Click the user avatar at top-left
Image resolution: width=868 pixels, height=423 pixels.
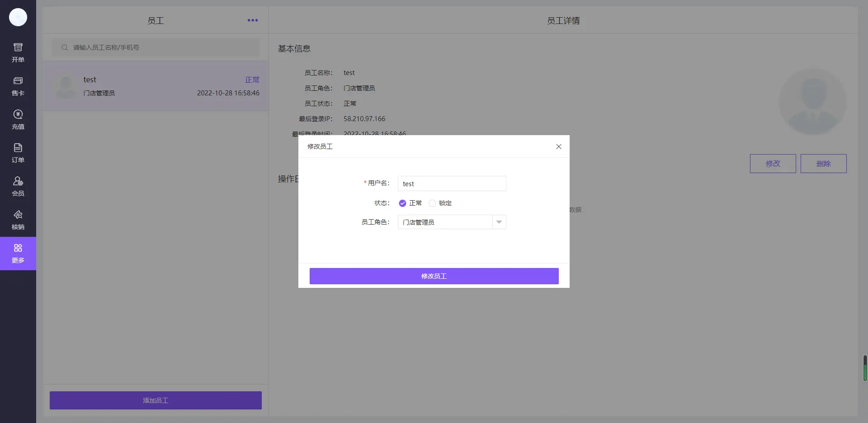(18, 17)
